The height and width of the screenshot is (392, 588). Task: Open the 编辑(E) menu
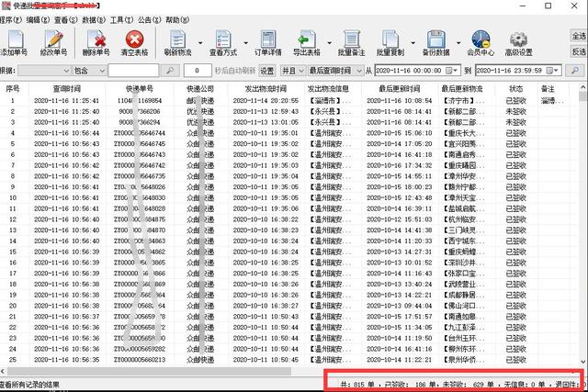click(x=38, y=20)
